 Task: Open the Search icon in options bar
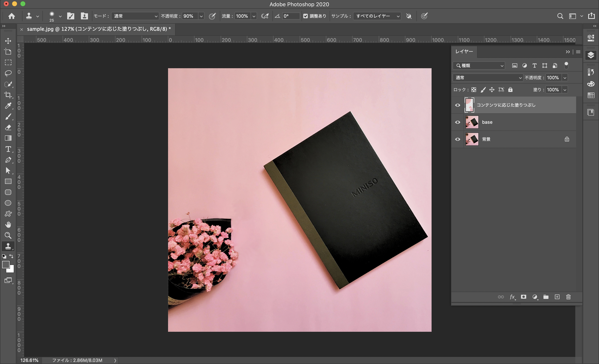[560, 16]
